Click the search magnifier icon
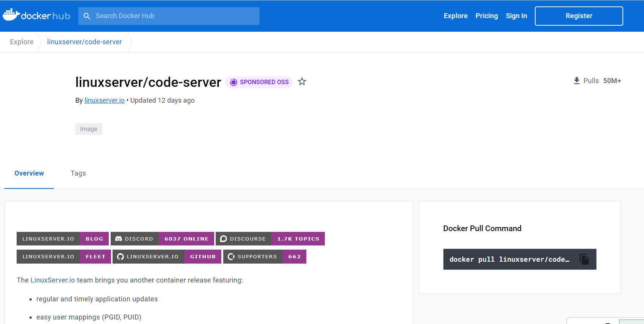644x324 pixels. click(87, 16)
